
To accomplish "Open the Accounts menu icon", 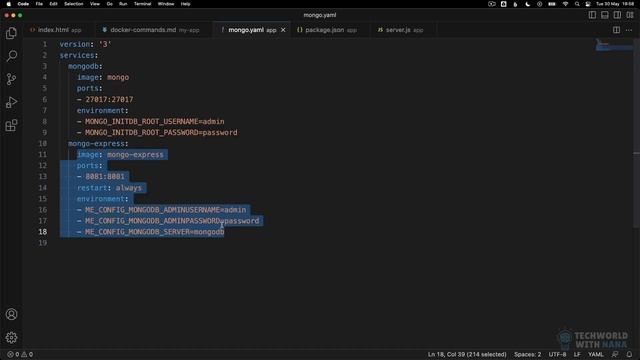I will (11, 314).
